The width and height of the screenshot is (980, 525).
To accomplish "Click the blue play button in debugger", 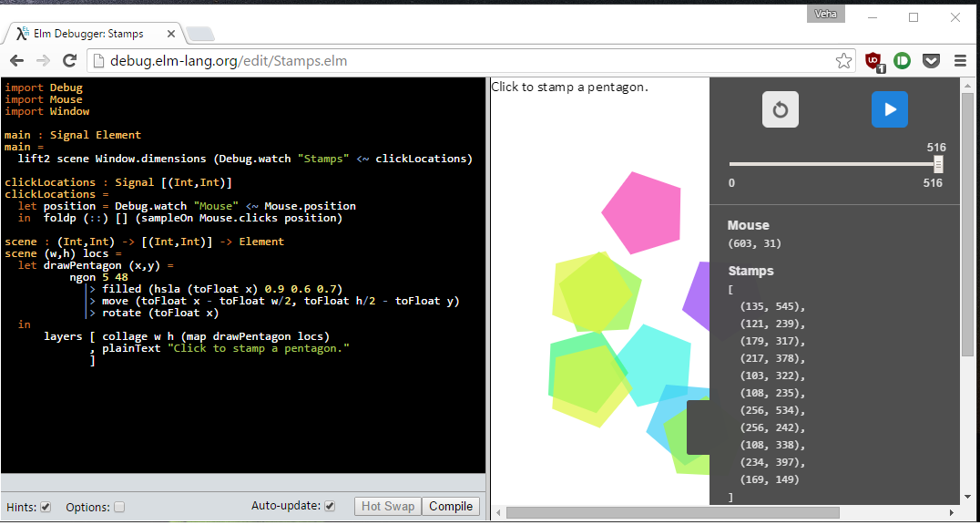I will coord(889,109).
